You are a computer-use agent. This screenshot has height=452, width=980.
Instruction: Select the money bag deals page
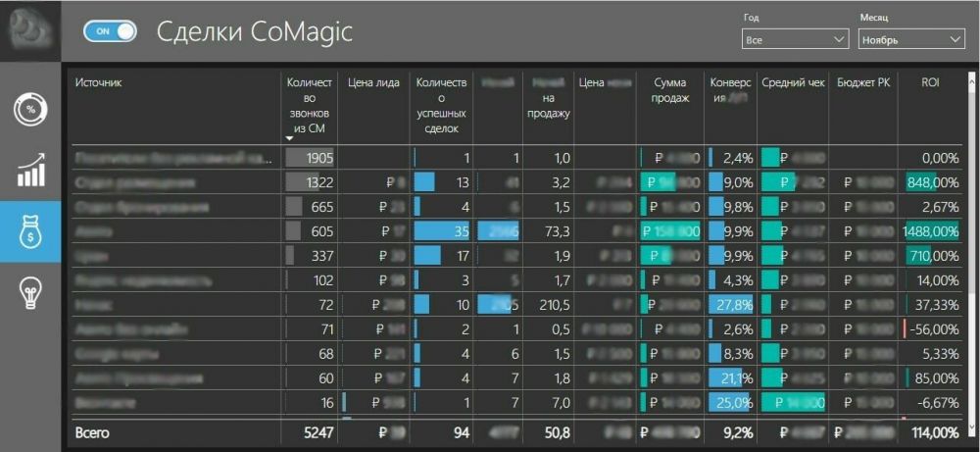click(x=30, y=231)
